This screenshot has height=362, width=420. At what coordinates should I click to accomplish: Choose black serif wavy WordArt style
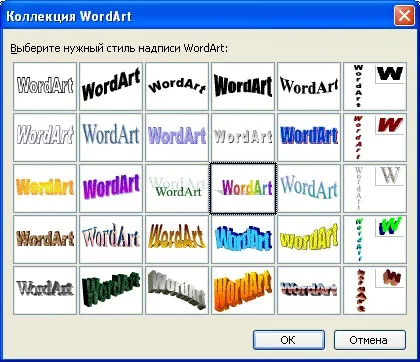[309, 86]
